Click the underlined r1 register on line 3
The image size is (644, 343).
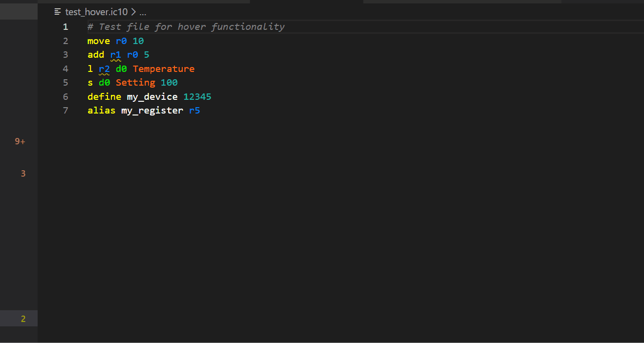116,54
